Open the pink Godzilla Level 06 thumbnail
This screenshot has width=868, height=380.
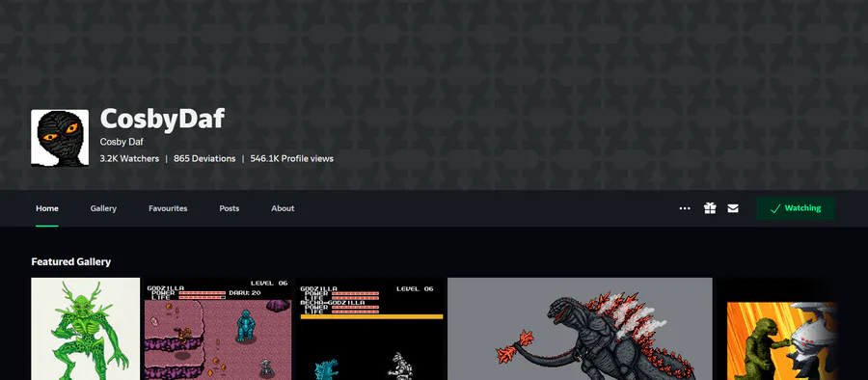pos(218,329)
